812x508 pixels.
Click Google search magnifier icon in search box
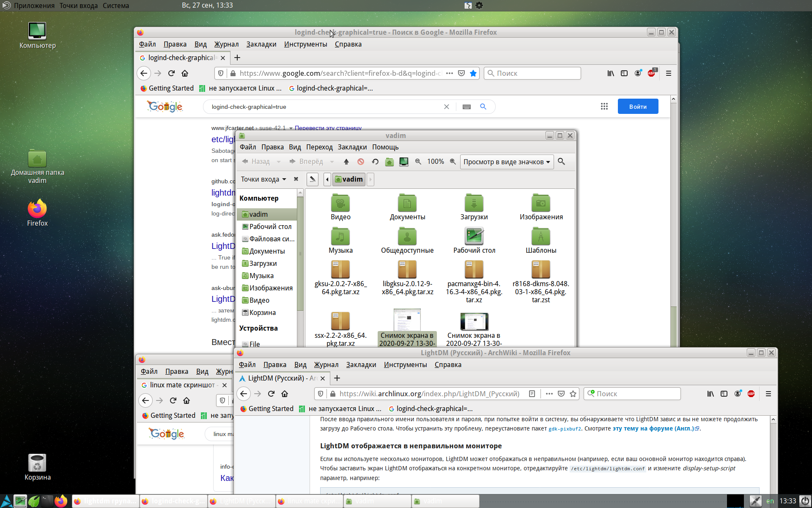point(483,107)
